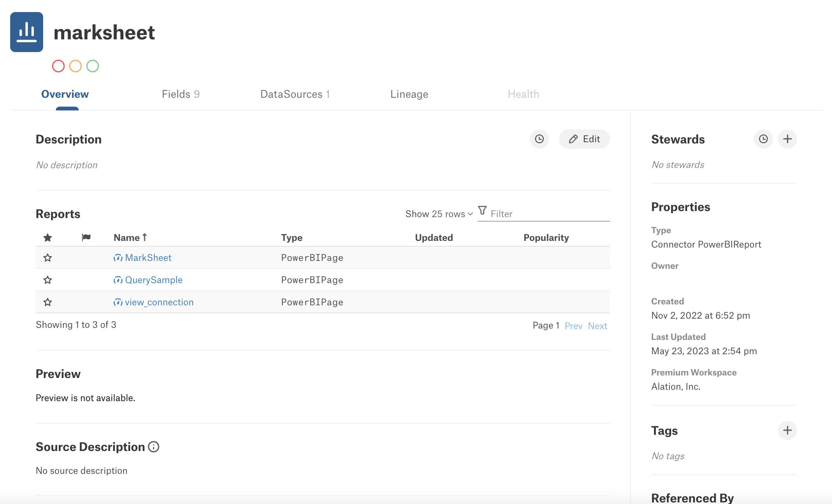Open the Show 25 rows dropdown
The height and width of the screenshot is (504, 832).
click(439, 214)
